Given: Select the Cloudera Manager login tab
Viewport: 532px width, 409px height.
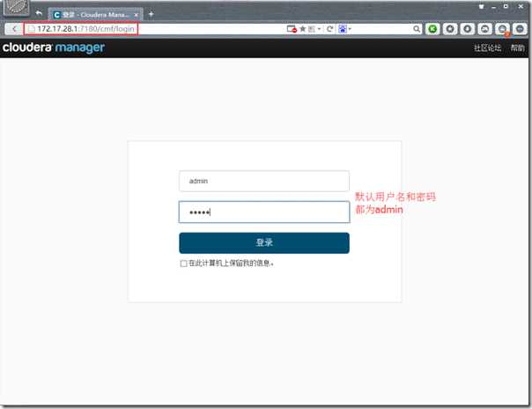Looking at the screenshot, I should (x=96, y=15).
